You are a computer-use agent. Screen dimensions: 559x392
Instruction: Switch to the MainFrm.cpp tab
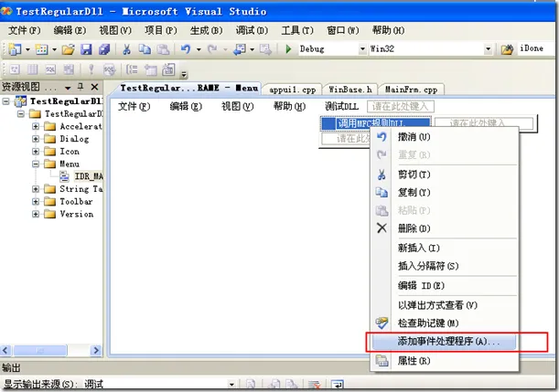click(x=411, y=90)
